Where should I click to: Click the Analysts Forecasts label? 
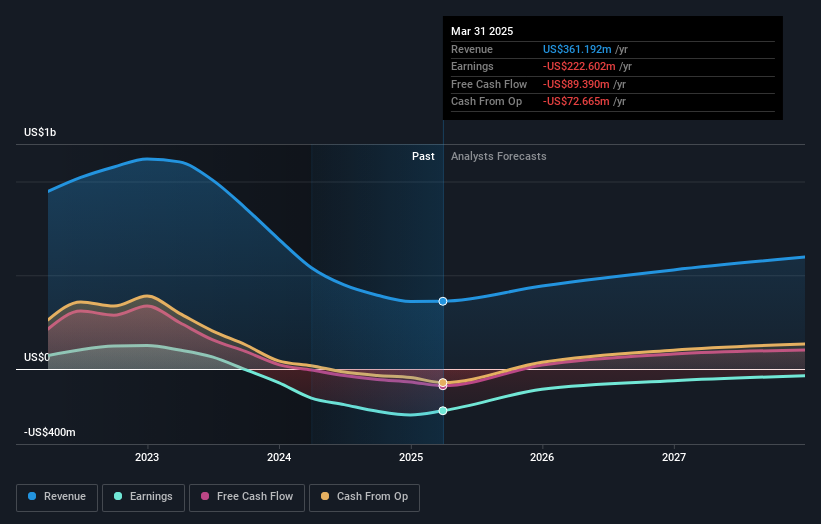(498, 157)
